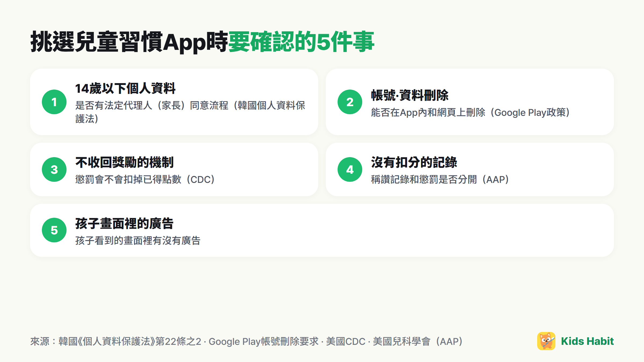Viewport: 644px width, 362px height.
Task: Click the description 孩子看到的畫面裡有沒有廣告
Action: tap(138, 241)
